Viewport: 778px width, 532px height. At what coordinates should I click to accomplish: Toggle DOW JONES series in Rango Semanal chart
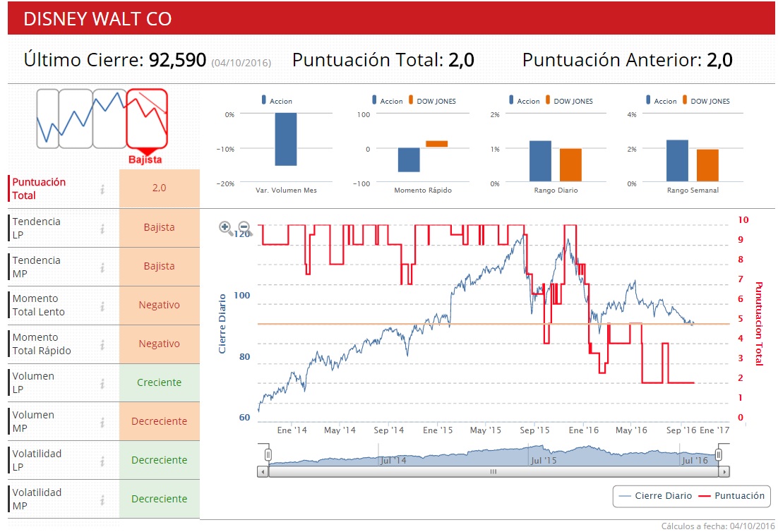click(706, 101)
